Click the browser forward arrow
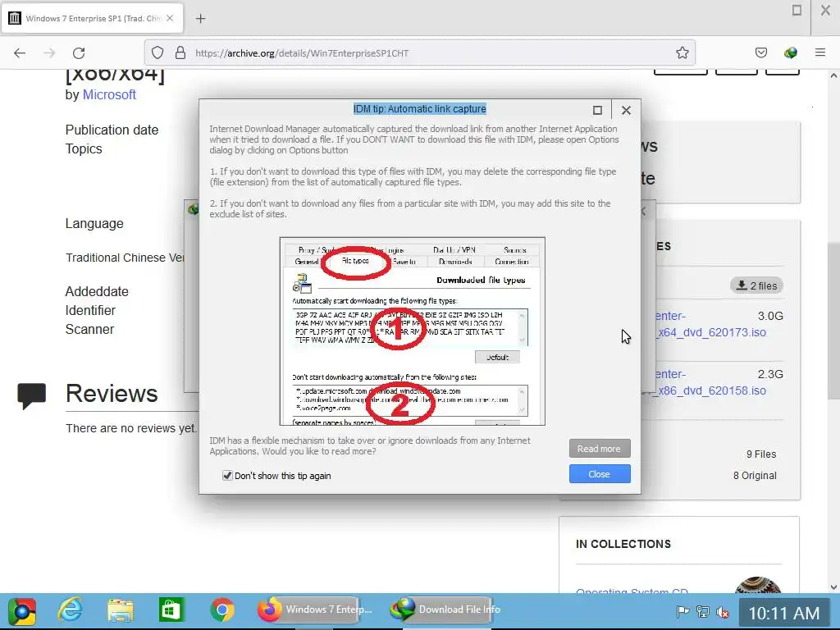840x630 pixels. pos(49,53)
